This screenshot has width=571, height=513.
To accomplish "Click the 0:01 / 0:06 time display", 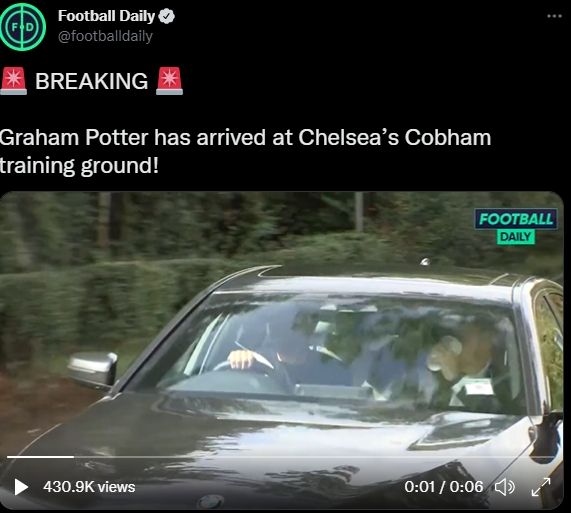I will (444, 487).
